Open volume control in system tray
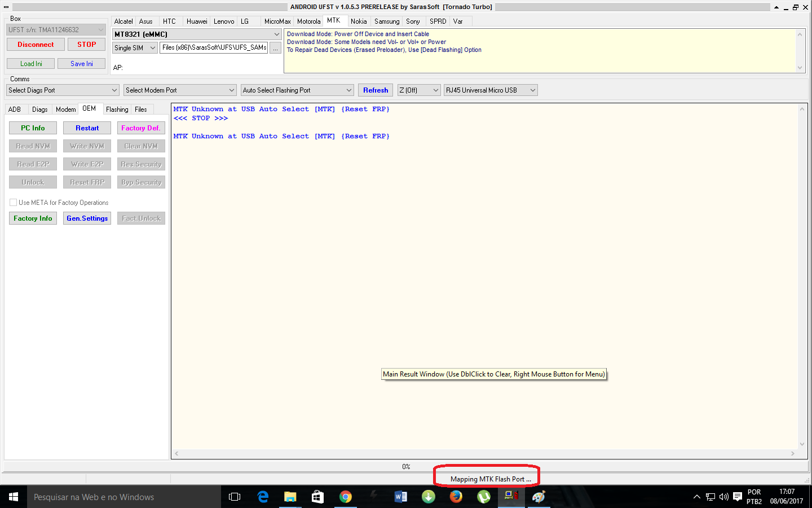Image resolution: width=812 pixels, height=508 pixels. [x=724, y=497]
